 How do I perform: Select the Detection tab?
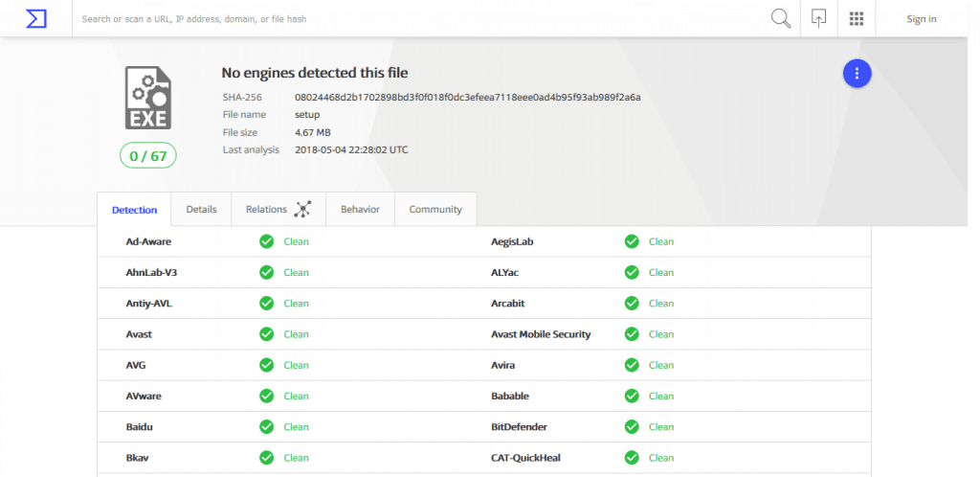[x=134, y=210]
